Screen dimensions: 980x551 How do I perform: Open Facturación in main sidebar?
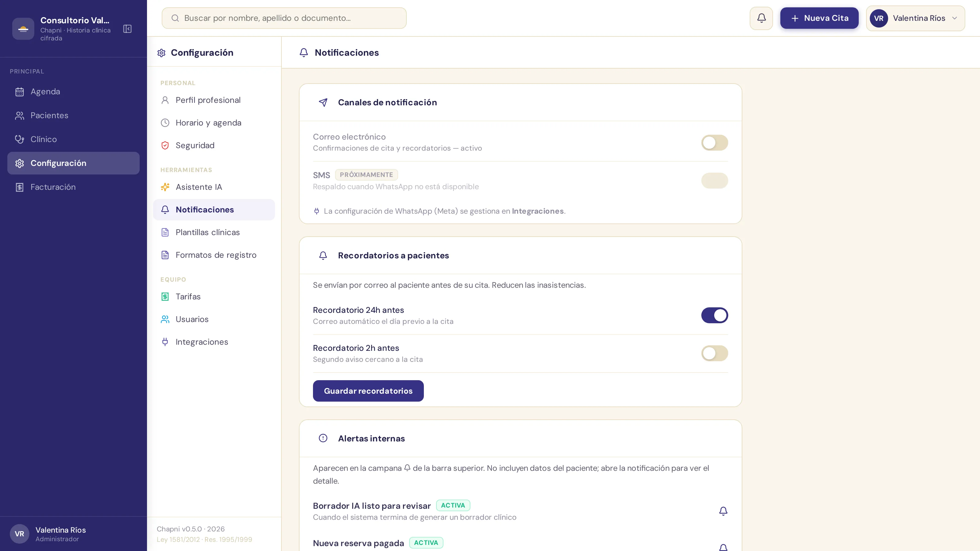coord(73,187)
